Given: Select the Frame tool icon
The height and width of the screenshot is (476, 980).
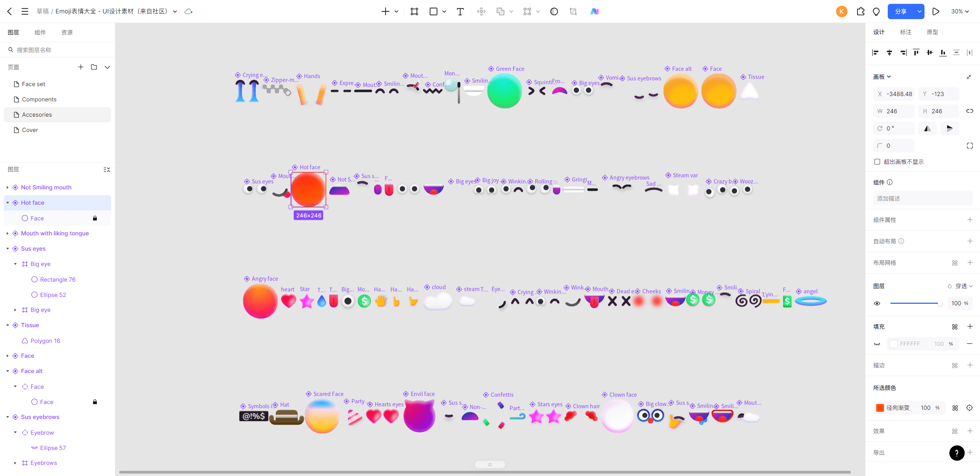Looking at the screenshot, I should tap(414, 11).
